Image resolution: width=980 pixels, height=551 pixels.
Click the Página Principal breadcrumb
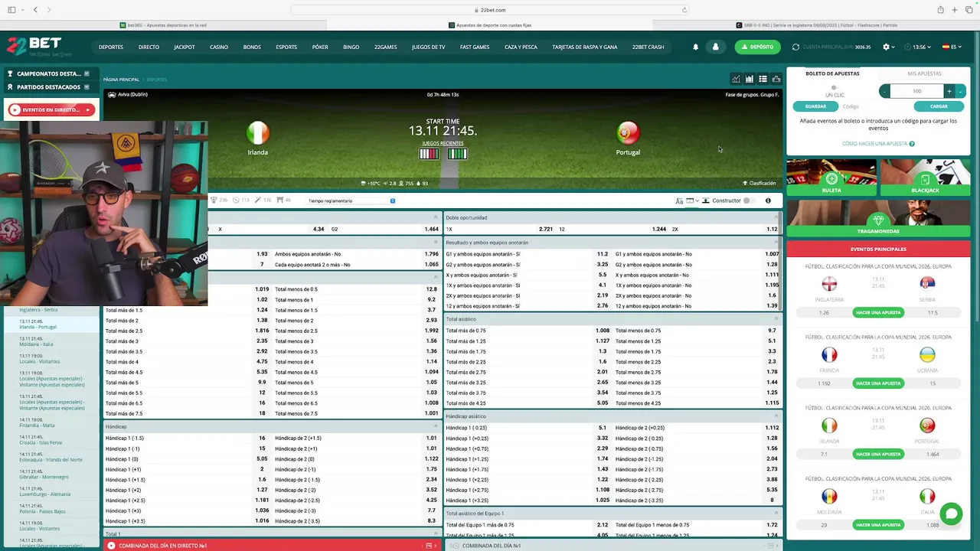(121, 80)
